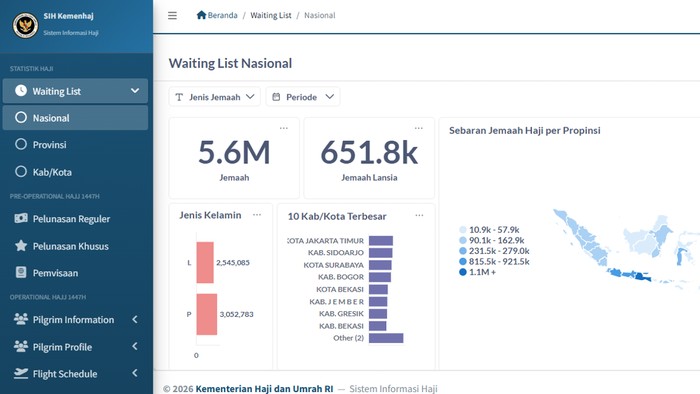Viewport: 700px width, 394px height.
Task: Select the Provinsi radio item
Action: click(75, 145)
